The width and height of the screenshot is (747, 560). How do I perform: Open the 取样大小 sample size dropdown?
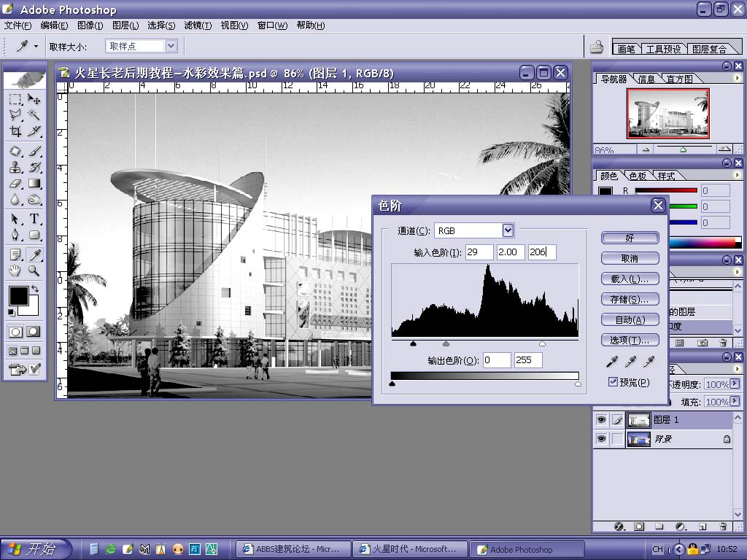tap(171, 46)
